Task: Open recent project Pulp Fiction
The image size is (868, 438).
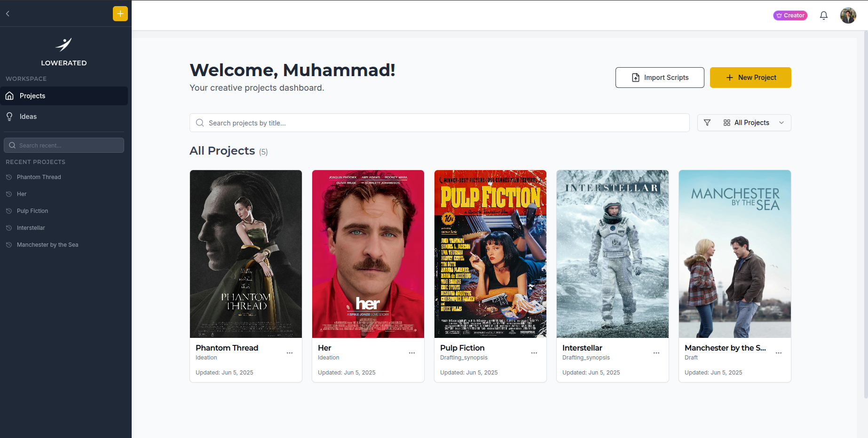Action: coord(32,211)
